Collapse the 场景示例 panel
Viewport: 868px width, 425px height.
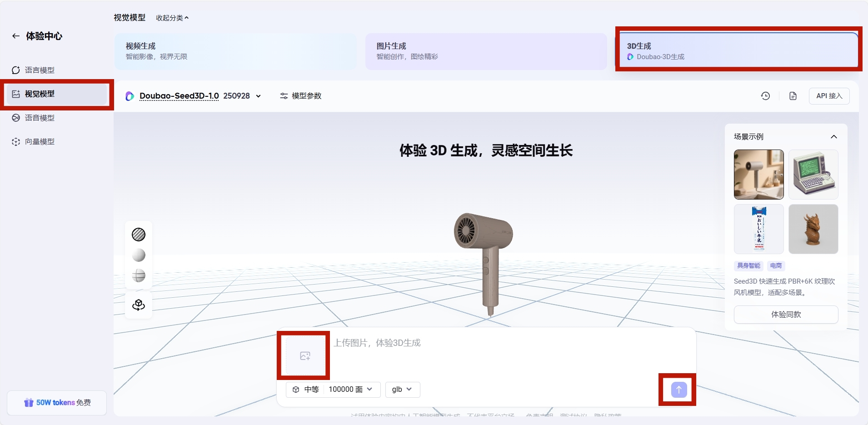tap(833, 137)
